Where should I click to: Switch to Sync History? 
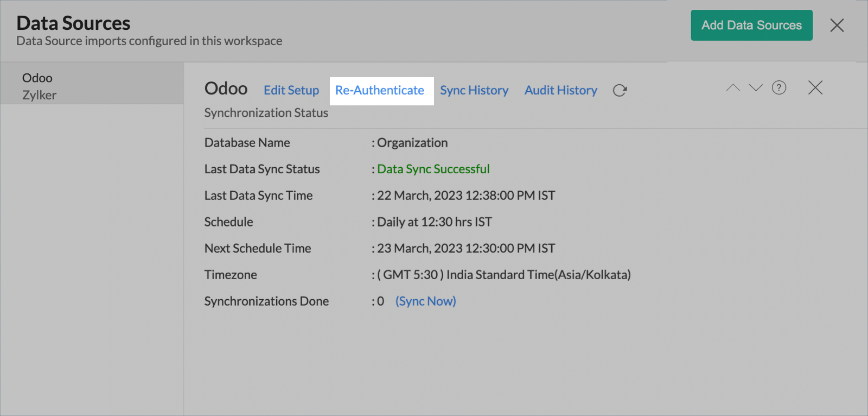(474, 90)
